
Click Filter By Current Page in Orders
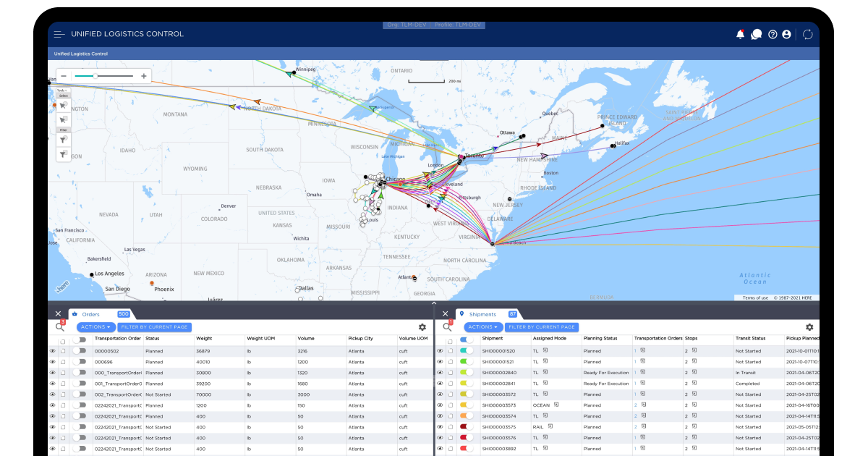pyautogui.click(x=154, y=327)
